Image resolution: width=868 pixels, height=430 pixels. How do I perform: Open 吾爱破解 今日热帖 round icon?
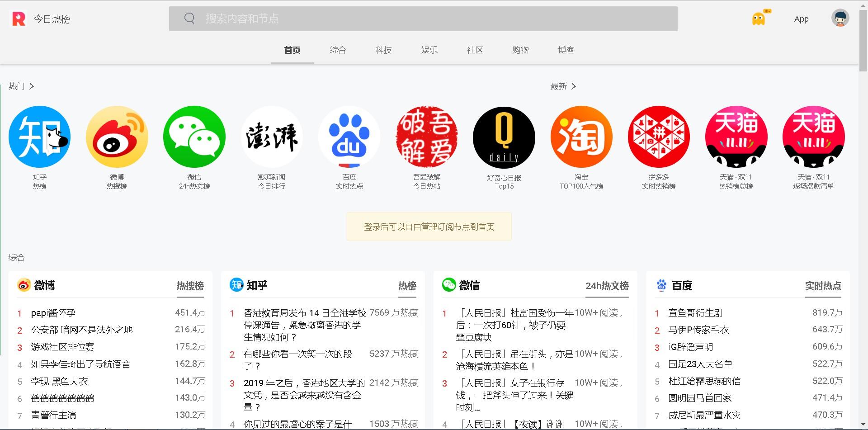pos(427,137)
